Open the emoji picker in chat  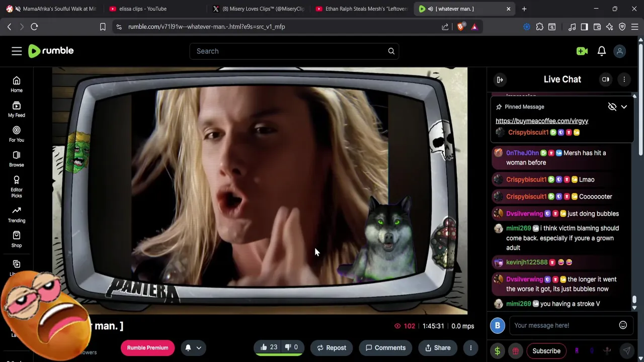coord(623,325)
